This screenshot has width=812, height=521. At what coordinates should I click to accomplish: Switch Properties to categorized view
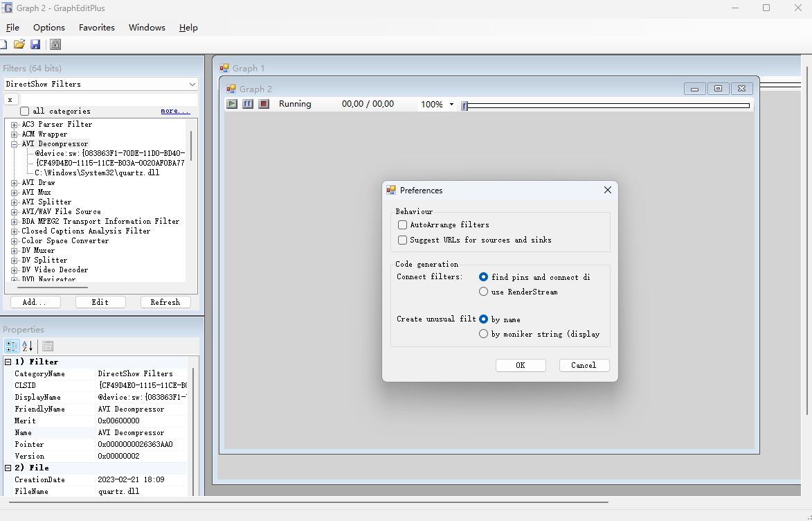click(x=11, y=346)
